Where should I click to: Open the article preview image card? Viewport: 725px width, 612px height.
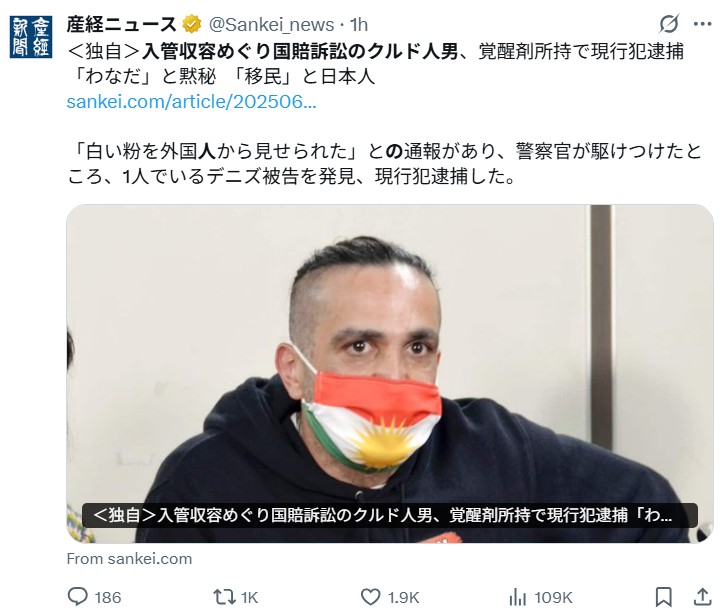[x=390, y=373]
